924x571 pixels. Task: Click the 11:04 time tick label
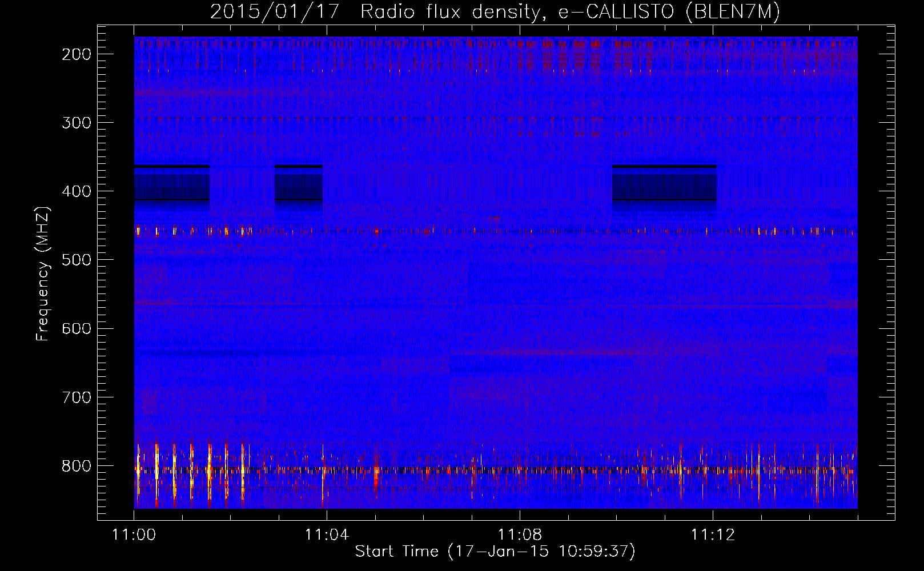coord(327,535)
